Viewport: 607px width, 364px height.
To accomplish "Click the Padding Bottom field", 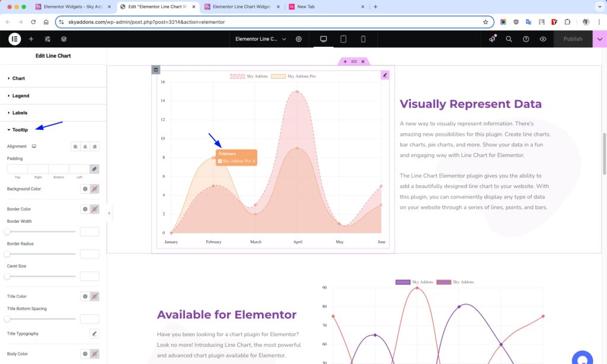I will (59, 169).
